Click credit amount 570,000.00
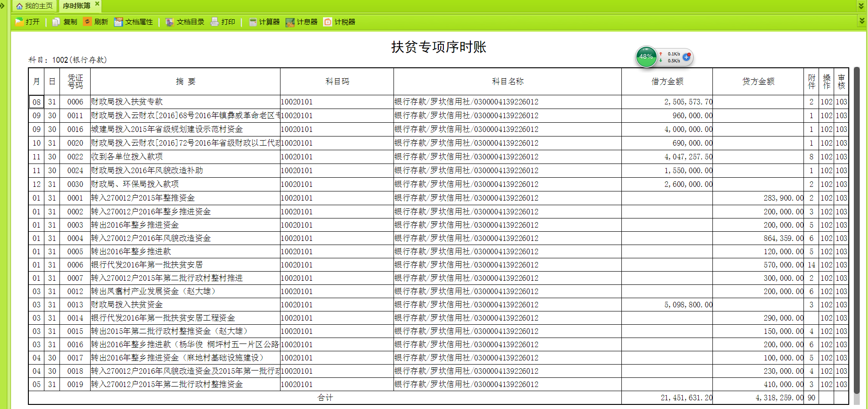868x409 pixels. click(783, 265)
